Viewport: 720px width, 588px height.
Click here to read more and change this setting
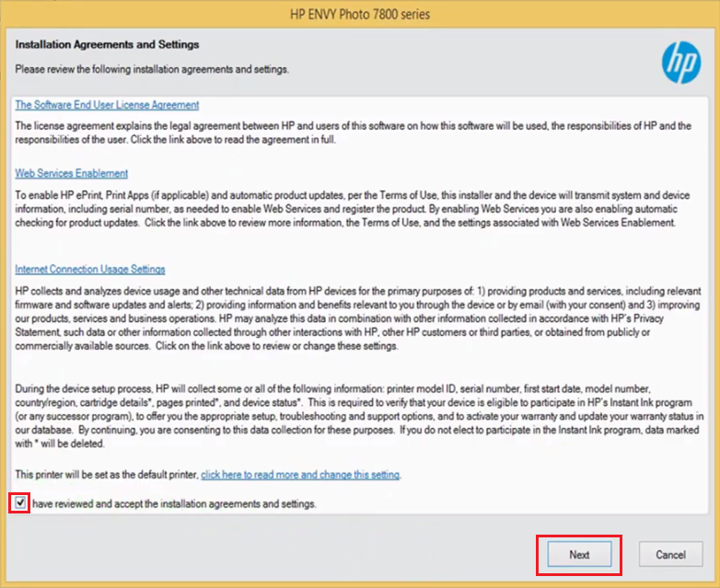[x=300, y=475]
